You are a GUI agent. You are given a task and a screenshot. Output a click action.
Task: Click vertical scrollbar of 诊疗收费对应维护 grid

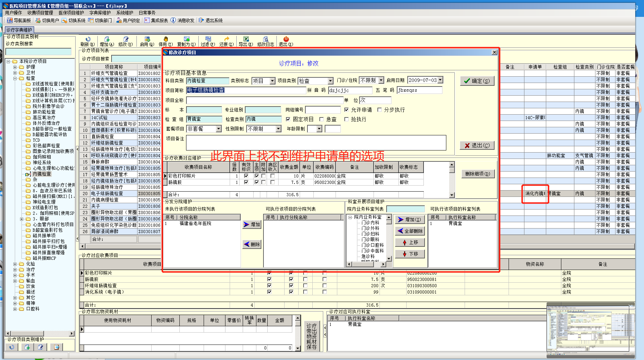click(452, 180)
